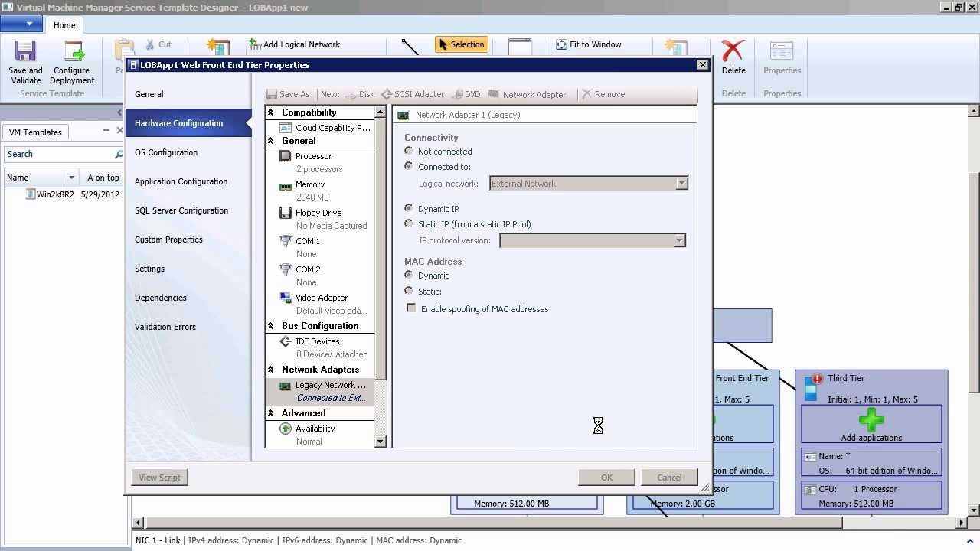Collapse the General hardware section
The image size is (980, 551).
[270, 141]
